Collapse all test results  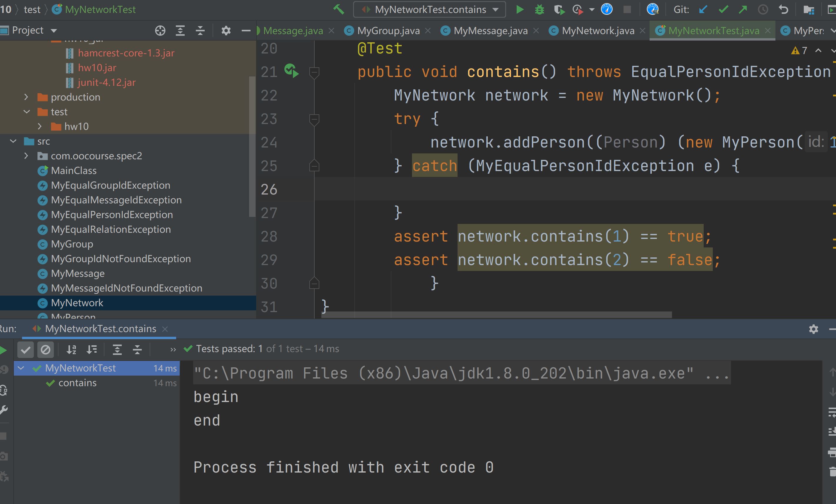click(137, 350)
